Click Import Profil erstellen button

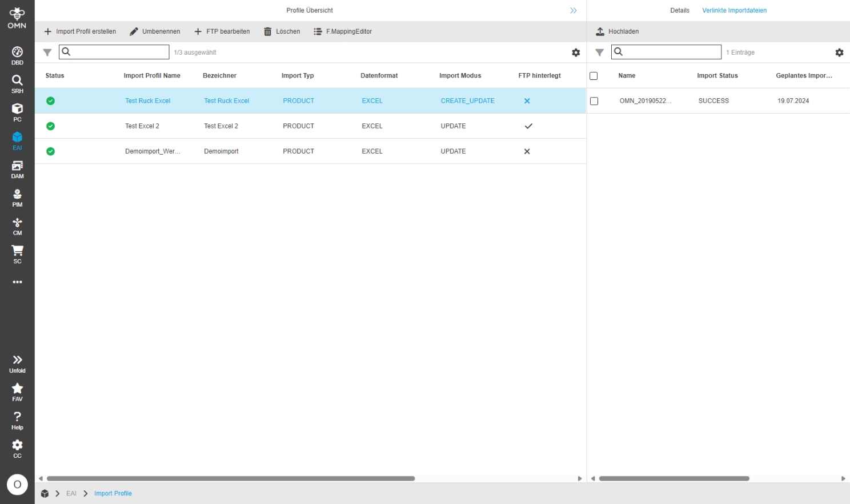tap(80, 31)
